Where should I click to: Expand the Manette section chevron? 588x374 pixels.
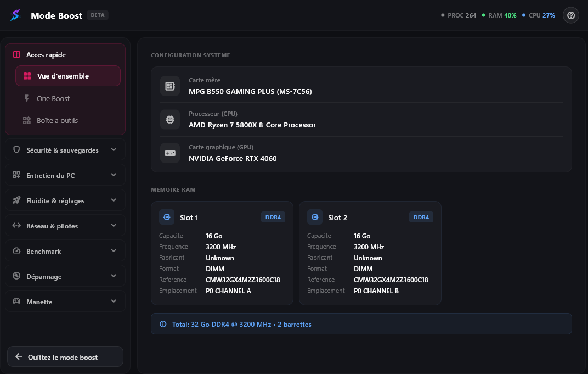(x=114, y=301)
